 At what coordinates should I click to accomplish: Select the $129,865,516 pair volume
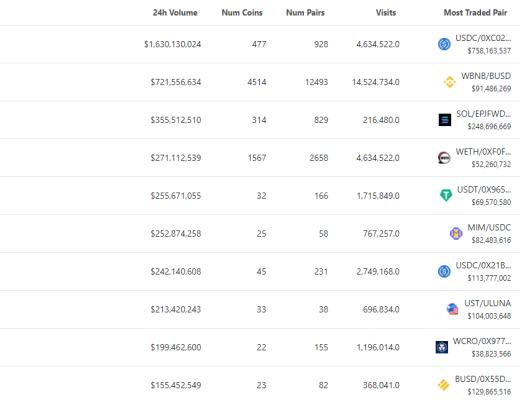[x=489, y=392]
